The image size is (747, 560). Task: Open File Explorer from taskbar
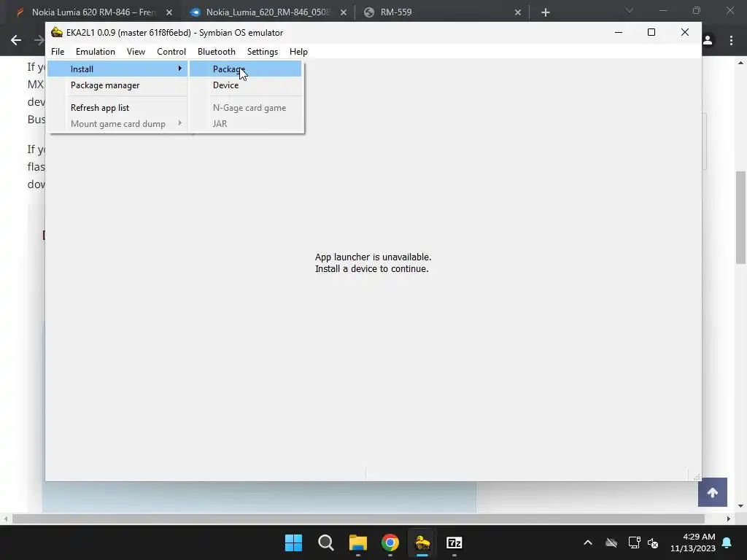coord(357,542)
